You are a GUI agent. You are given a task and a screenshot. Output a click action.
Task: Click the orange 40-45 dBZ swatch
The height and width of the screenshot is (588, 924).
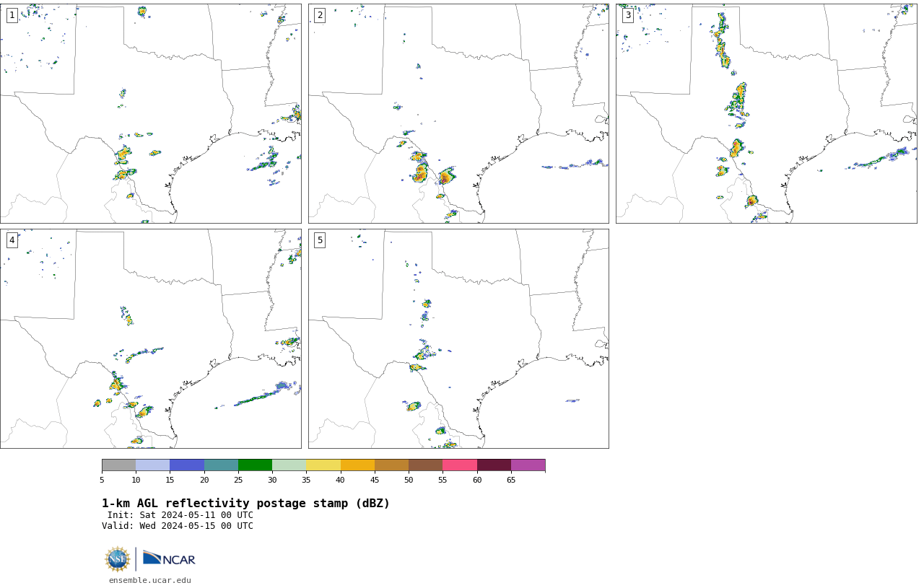[x=357, y=465]
